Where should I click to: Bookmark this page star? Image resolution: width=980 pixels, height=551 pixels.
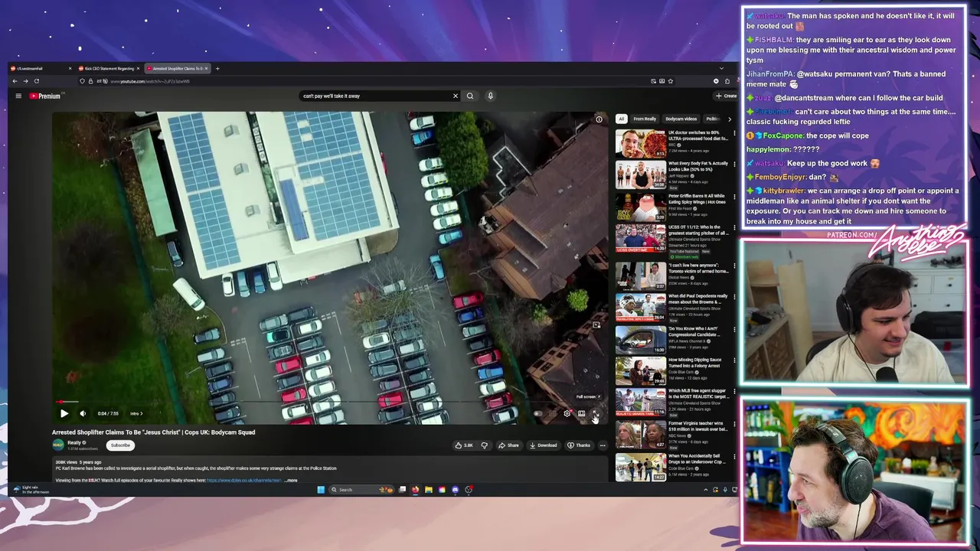click(x=670, y=81)
